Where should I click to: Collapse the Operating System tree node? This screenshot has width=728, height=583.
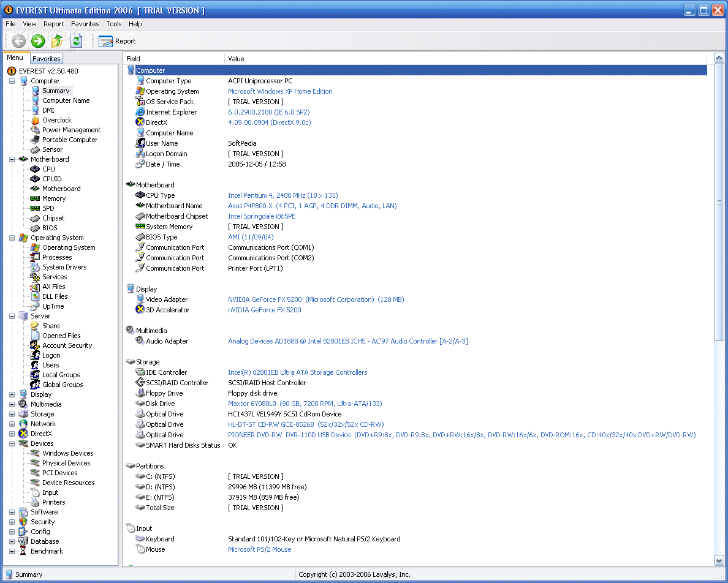click(12, 238)
